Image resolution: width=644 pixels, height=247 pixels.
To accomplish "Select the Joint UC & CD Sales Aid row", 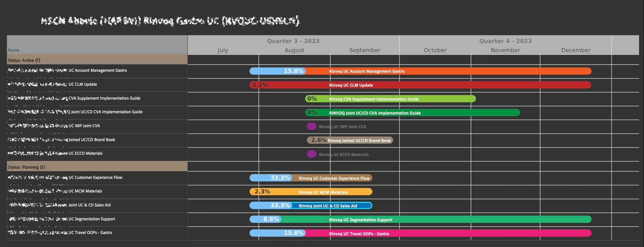I will [97, 206].
